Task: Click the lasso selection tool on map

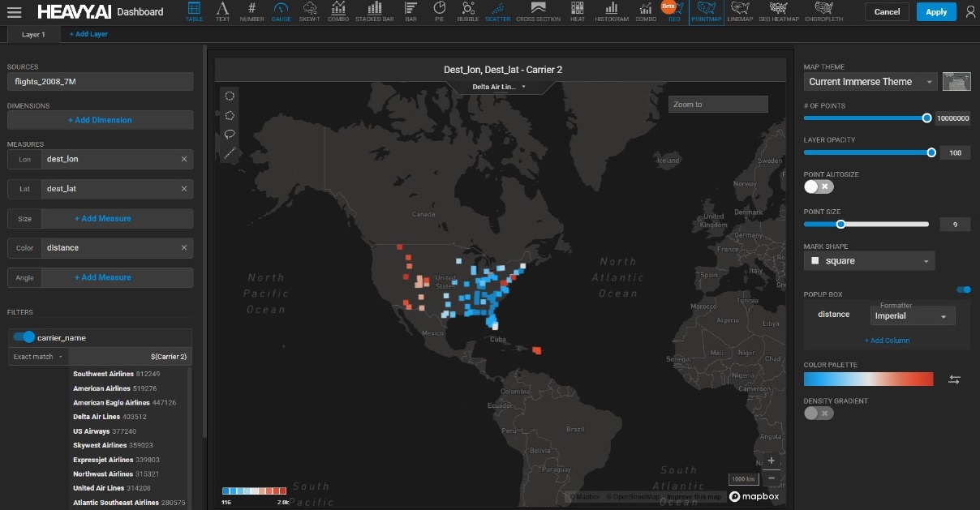Action: [x=230, y=134]
